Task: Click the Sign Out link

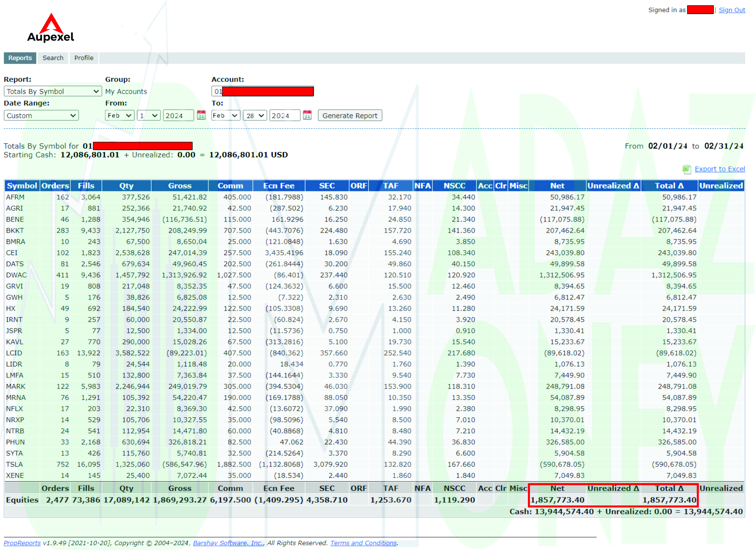Action: point(732,10)
